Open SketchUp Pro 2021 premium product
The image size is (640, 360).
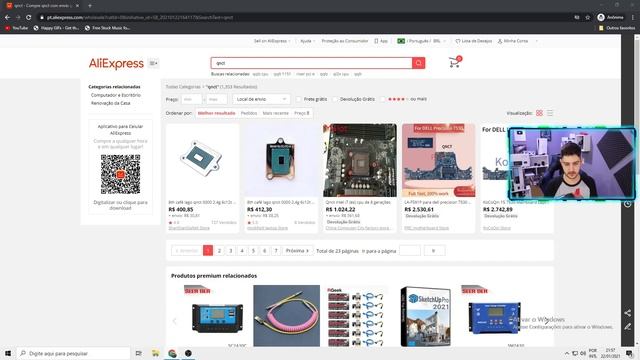pyautogui.click(x=426, y=316)
